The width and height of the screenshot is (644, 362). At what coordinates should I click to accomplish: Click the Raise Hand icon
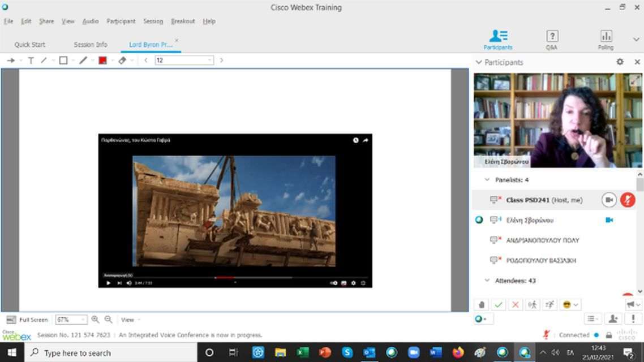pyautogui.click(x=482, y=305)
